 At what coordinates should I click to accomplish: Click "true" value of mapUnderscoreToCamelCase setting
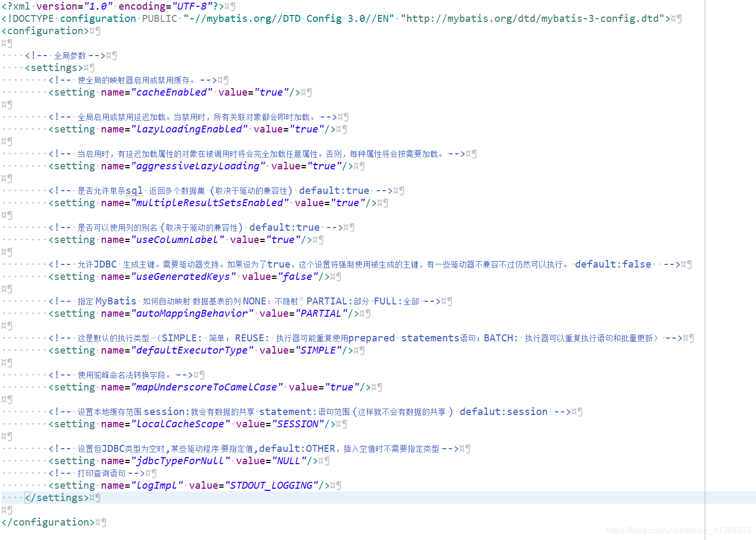click(342, 387)
